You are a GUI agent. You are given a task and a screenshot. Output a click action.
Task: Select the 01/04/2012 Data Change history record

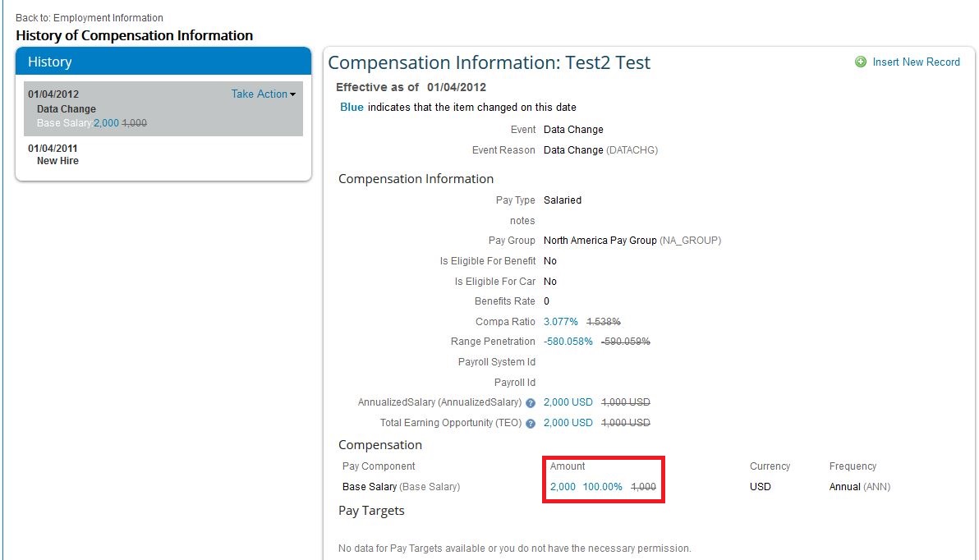coord(163,108)
